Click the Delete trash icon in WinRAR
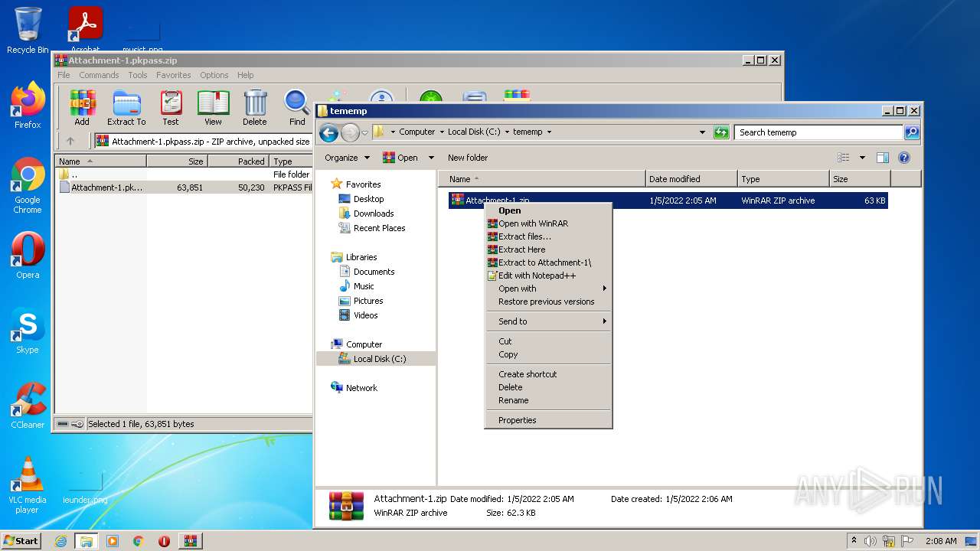The image size is (980, 551). coord(255,107)
